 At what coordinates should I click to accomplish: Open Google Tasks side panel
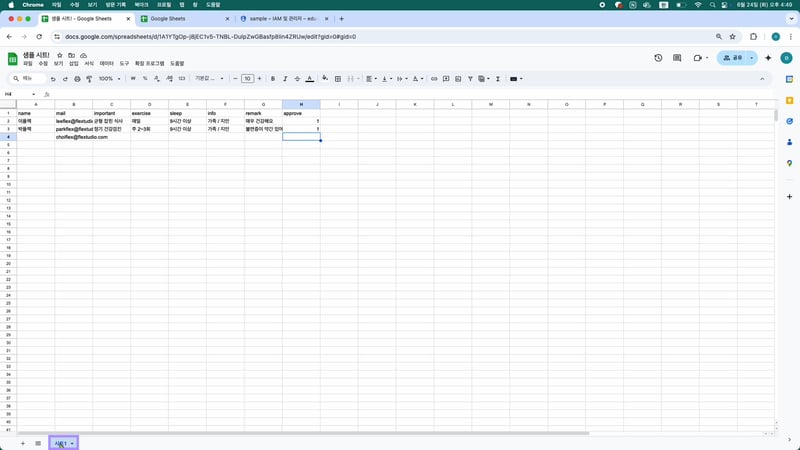789,121
